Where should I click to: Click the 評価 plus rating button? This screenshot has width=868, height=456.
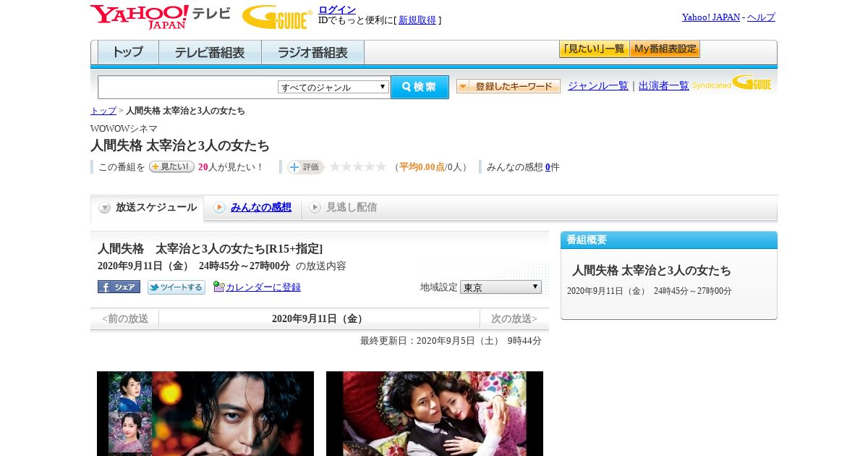(305, 166)
